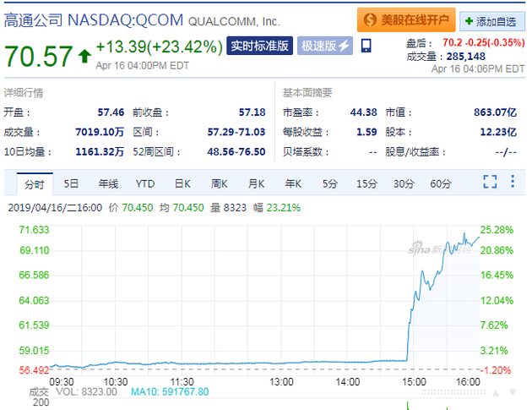Add stock with 添加自选 button
Image resolution: width=532 pixels, height=410 pixels.
(x=492, y=22)
